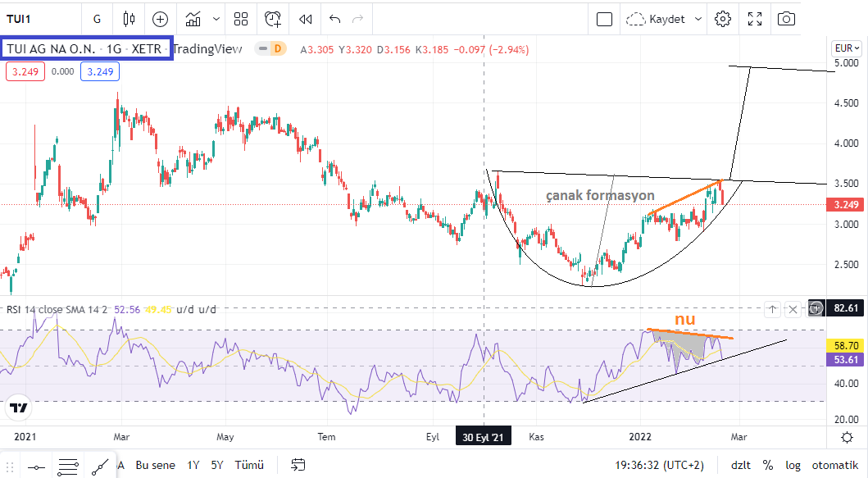The height and width of the screenshot is (478, 868).
Task: Select the Bu sene time range
Action: [x=155, y=465]
